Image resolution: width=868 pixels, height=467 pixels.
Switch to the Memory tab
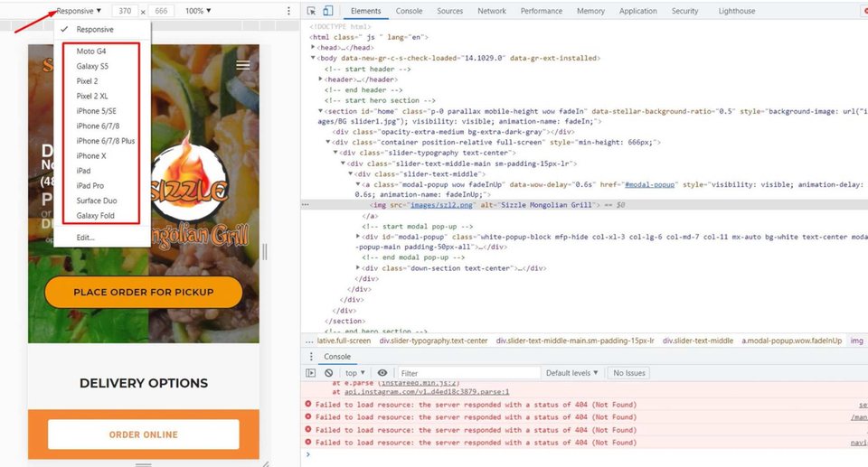[590, 11]
